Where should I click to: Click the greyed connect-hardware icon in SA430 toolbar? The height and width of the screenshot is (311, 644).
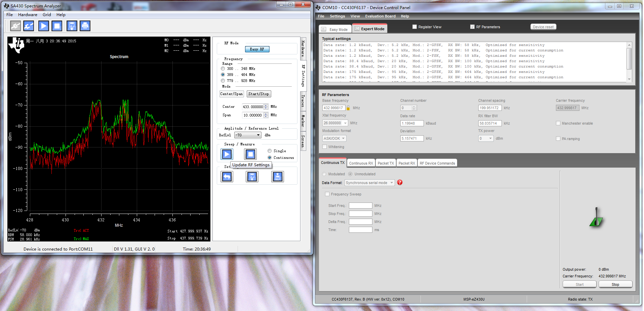pyautogui.click(x=15, y=26)
